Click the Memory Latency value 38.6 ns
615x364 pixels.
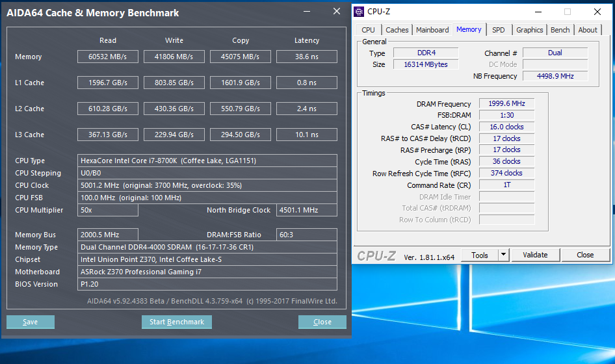(x=307, y=57)
